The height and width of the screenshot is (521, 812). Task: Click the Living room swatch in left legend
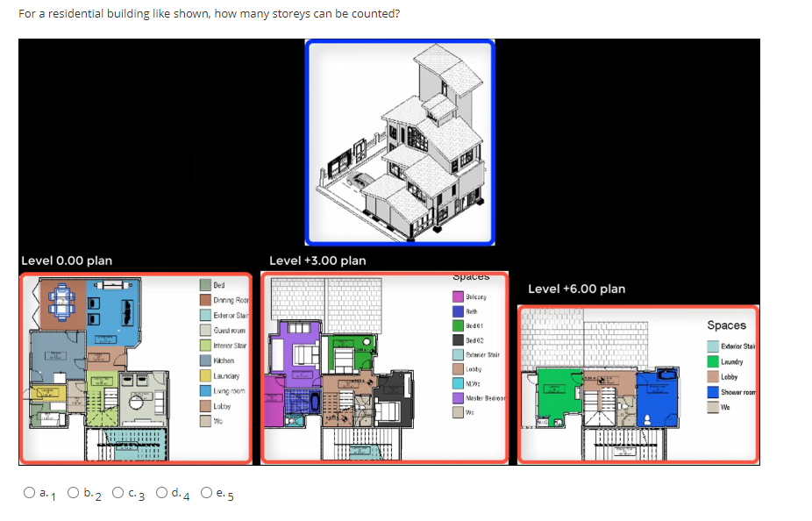(x=204, y=390)
